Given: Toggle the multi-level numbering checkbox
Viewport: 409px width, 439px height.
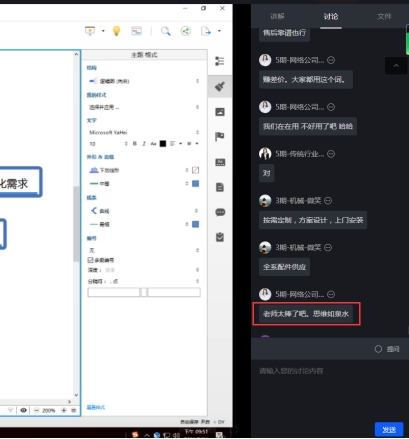Looking at the screenshot, I should tap(90, 260).
